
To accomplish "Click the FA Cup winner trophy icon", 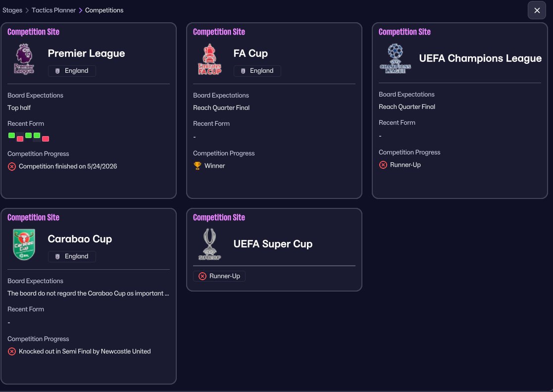I will (198, 166).
